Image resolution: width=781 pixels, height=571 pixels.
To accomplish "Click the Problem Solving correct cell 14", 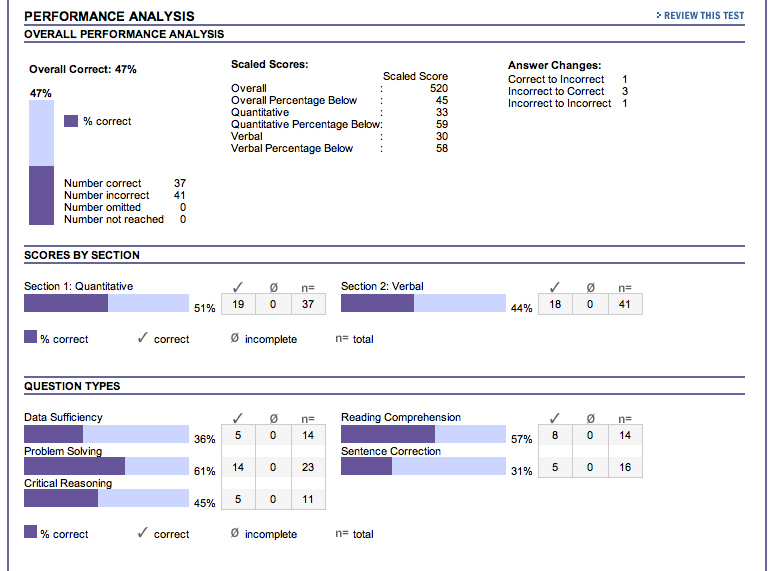I will [x=238, y=467].
